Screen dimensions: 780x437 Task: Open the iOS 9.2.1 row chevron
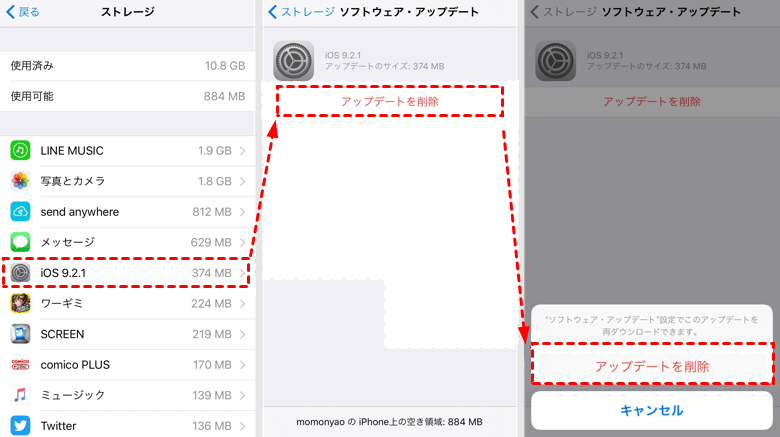click(242, 273)
